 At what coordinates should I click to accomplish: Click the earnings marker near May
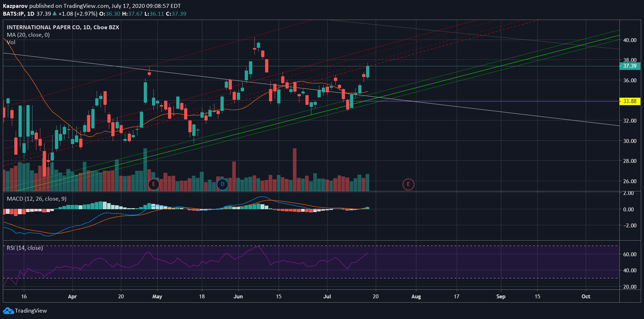[x=154, y=184]
